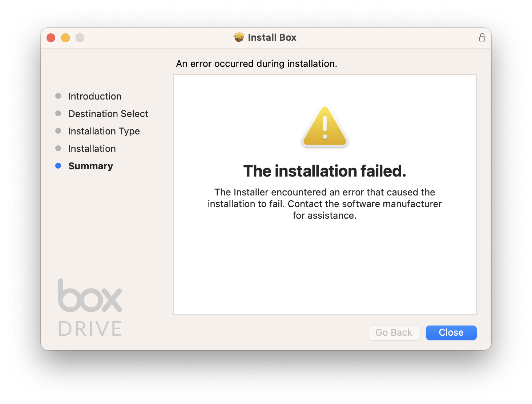
Task: Select the Summary step
Action: pyautogui.click(x=90, y=166)
